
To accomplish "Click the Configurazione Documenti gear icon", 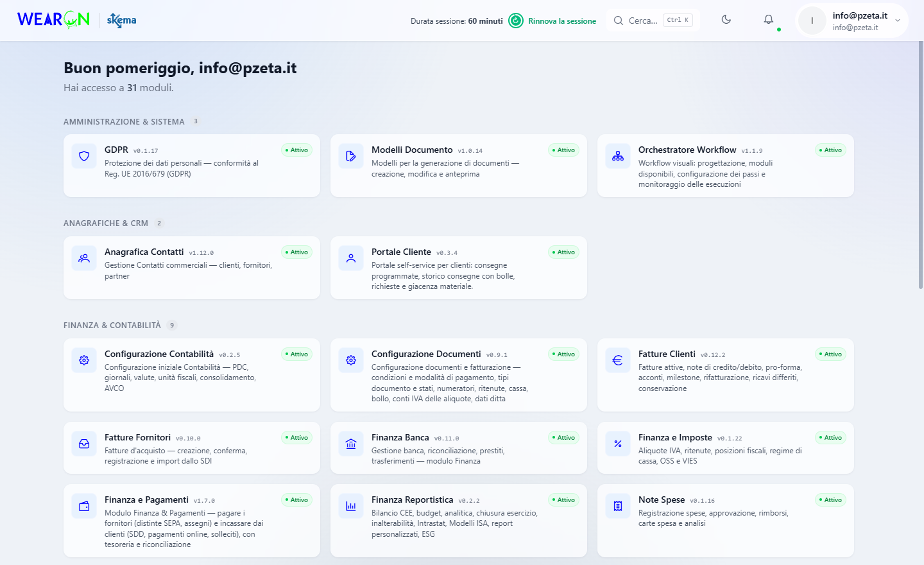I will (351, 360).
